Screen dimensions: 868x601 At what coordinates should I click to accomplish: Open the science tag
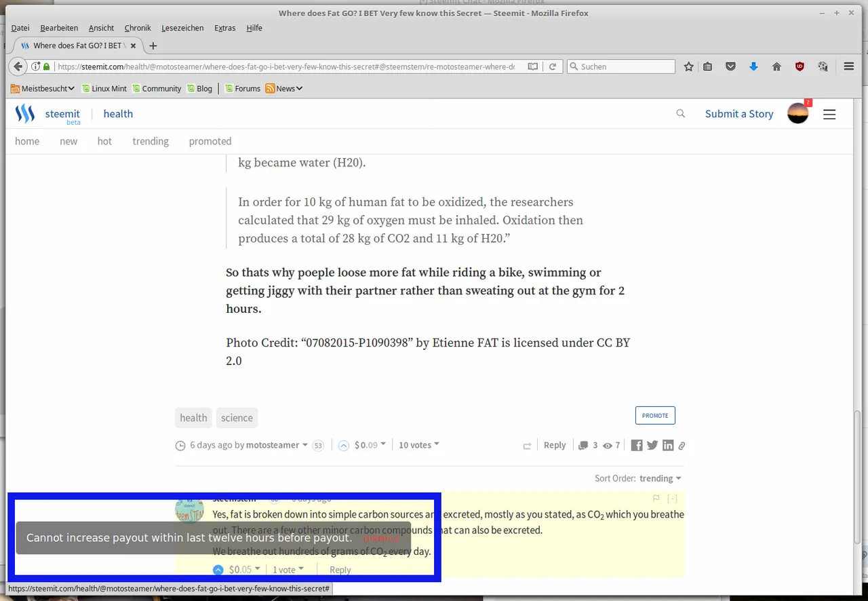click(x=237, y=418)
